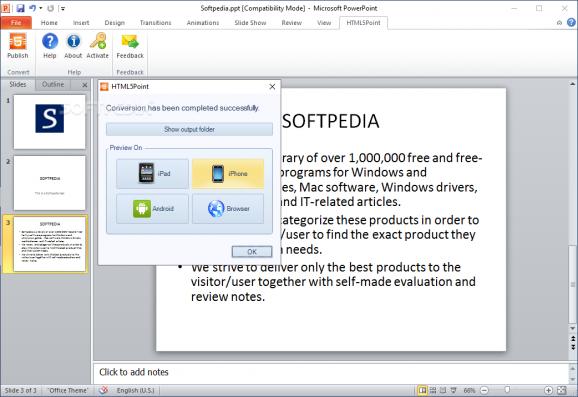This screenshot has height=397, width=578.
Task: Click the English (U.S.) language indicator
Action: [135, 390]
